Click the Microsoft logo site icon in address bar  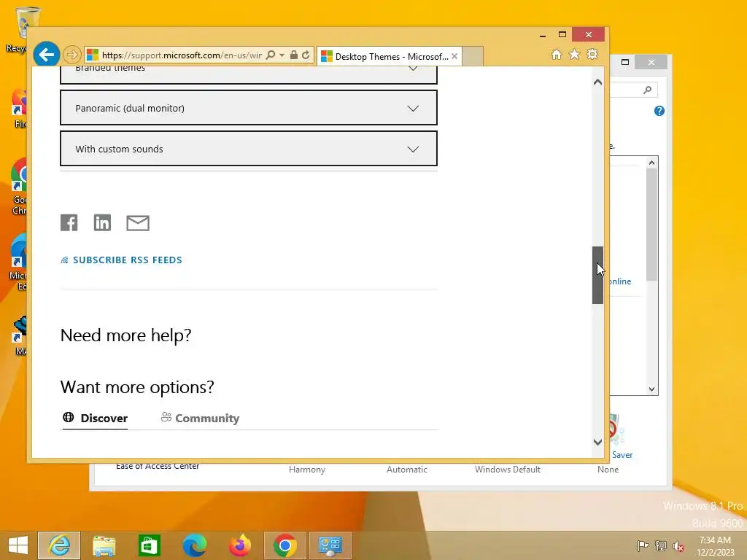(93, 55)
